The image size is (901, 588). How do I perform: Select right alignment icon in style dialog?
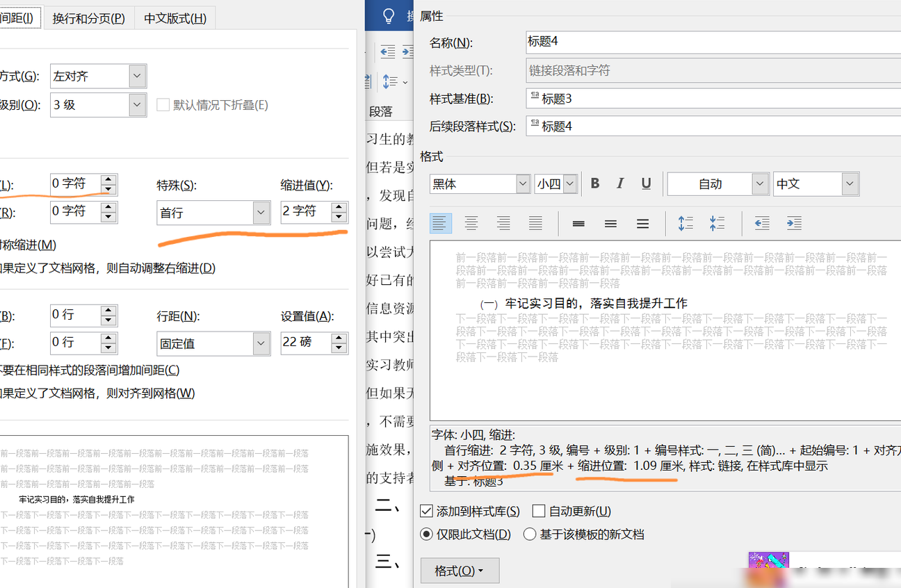coord(503,223)
